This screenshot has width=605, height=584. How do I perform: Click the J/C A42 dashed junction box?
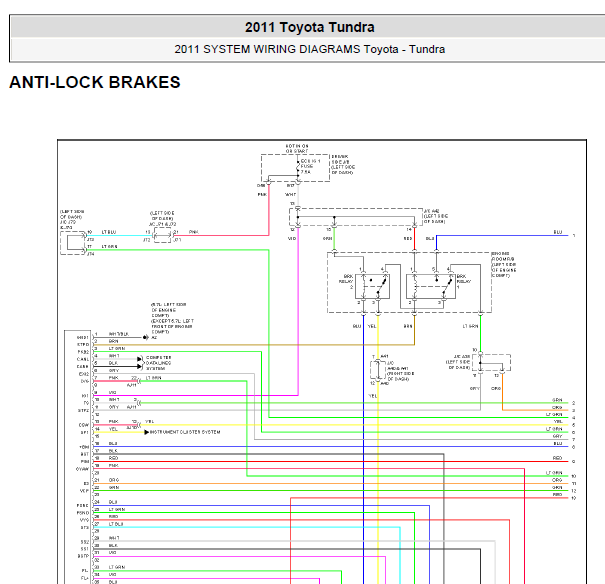point(356,217)
